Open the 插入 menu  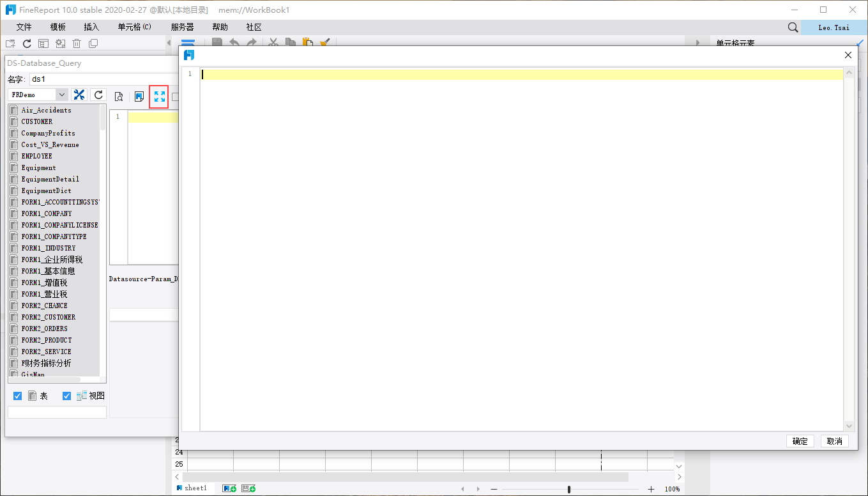(x=91, y=27)
